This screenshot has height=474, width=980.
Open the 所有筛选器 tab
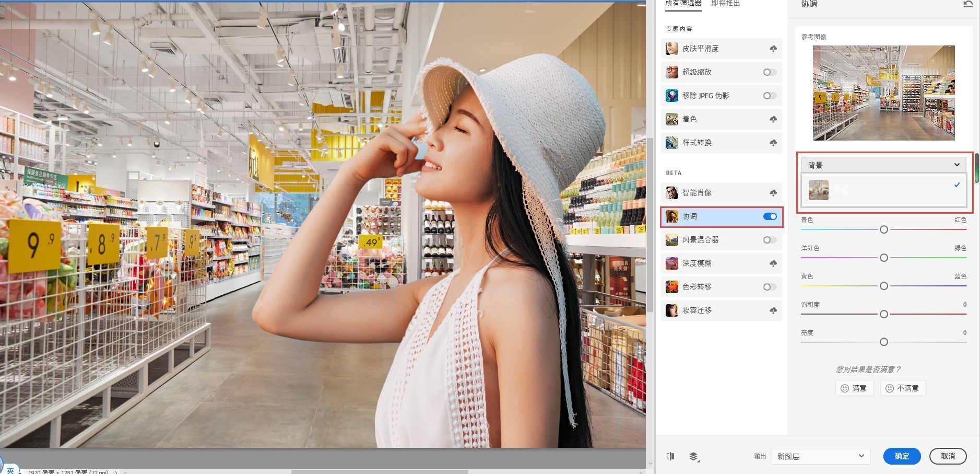(684, 4)
